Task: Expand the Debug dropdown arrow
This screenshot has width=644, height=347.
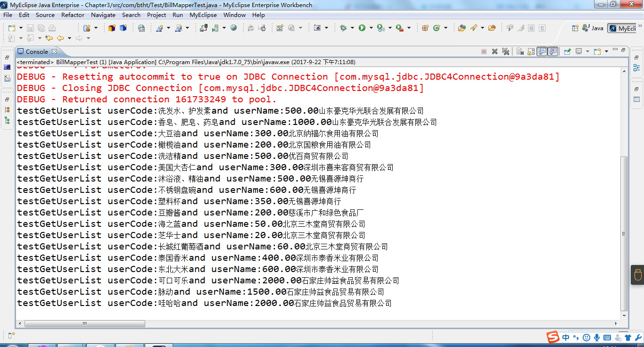Action: tap(352, 28)
